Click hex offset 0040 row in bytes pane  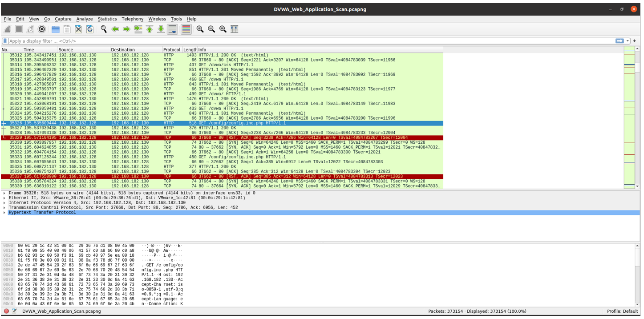click(x=8, y=265)
